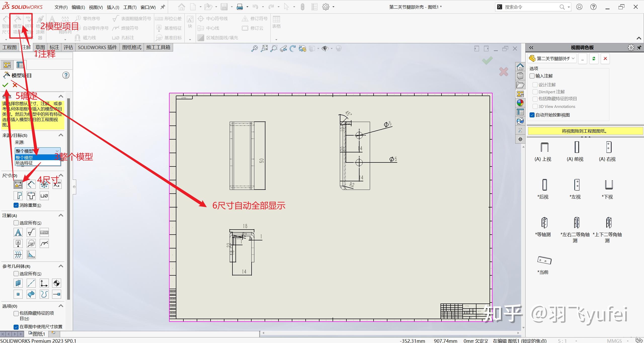The width and height of the screenshot is (644, 343).
Task: Open the 图纸1 sheet tab at the bottom
Action: [37, 334]
